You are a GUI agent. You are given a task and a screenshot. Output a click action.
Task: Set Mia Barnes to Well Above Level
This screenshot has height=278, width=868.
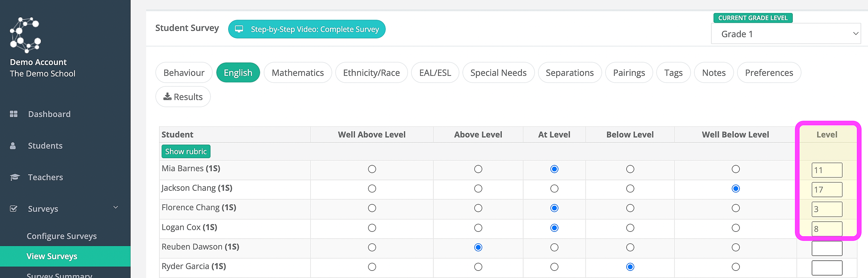(372, 169)
